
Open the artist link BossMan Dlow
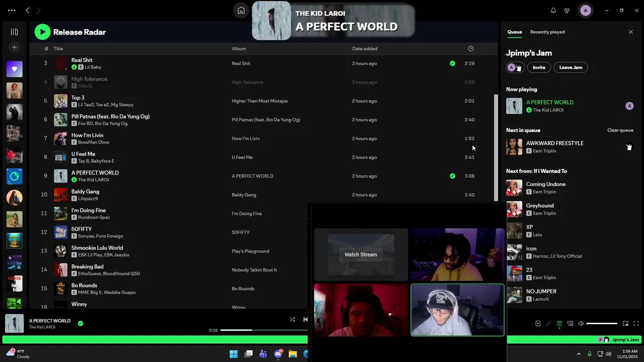point(94,142)
